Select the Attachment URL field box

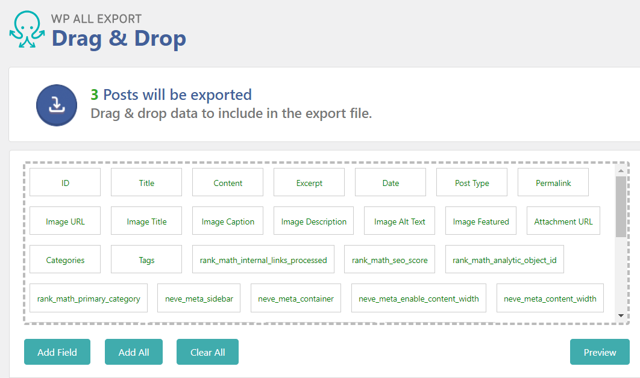coord(563,221)
